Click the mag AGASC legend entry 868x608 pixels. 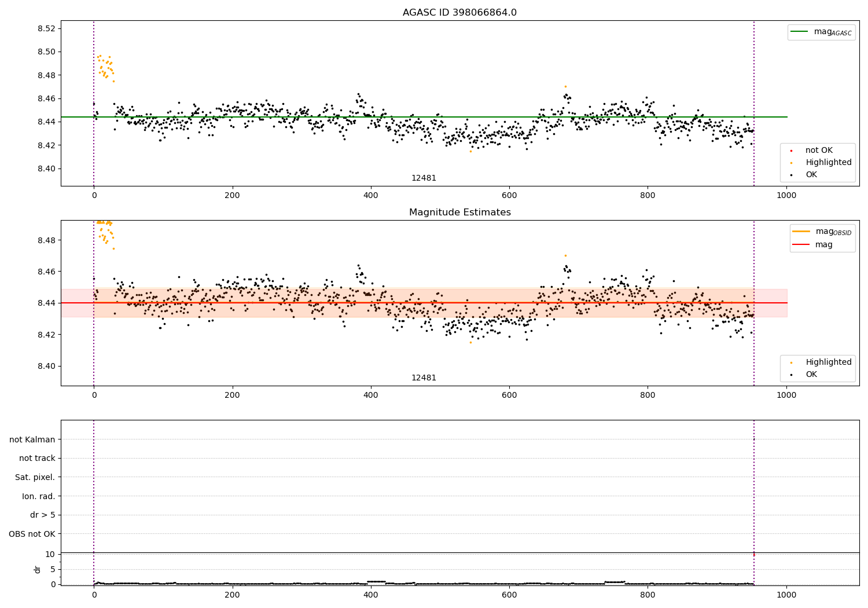tap(821, 32)
